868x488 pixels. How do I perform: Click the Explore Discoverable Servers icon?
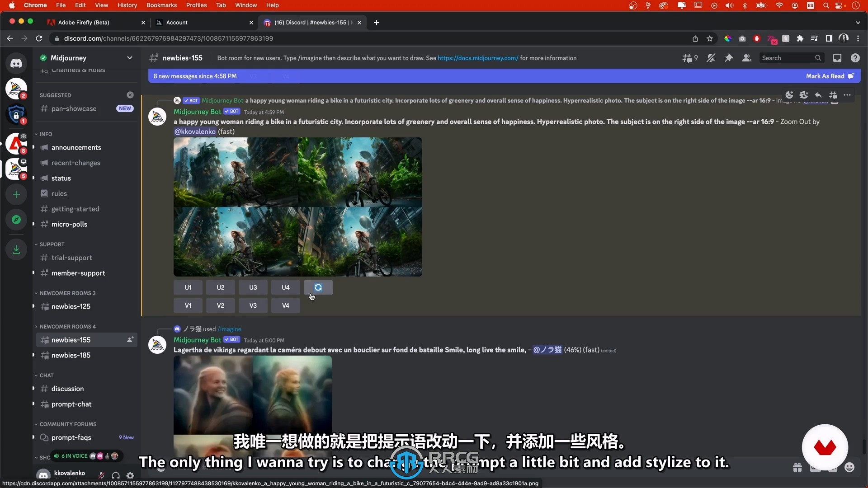coord(16,224)
